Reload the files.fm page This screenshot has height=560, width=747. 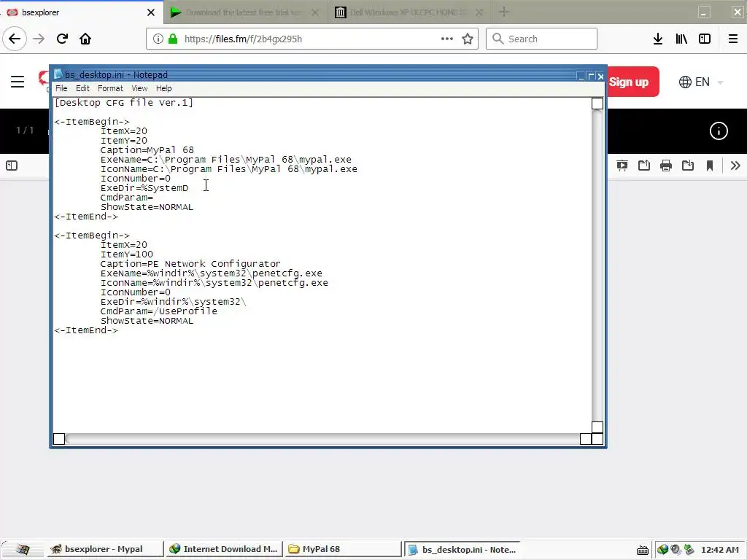coord(62,39)
